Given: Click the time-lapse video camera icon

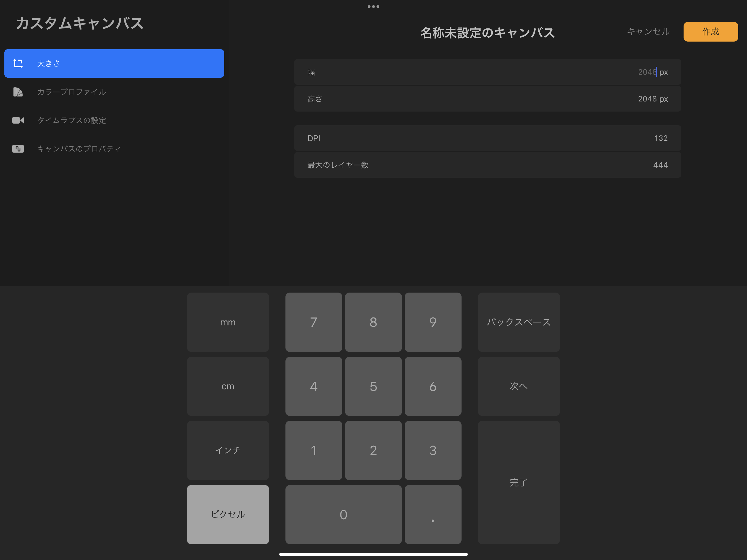Looking at the screenshot, I should point(18,120).
